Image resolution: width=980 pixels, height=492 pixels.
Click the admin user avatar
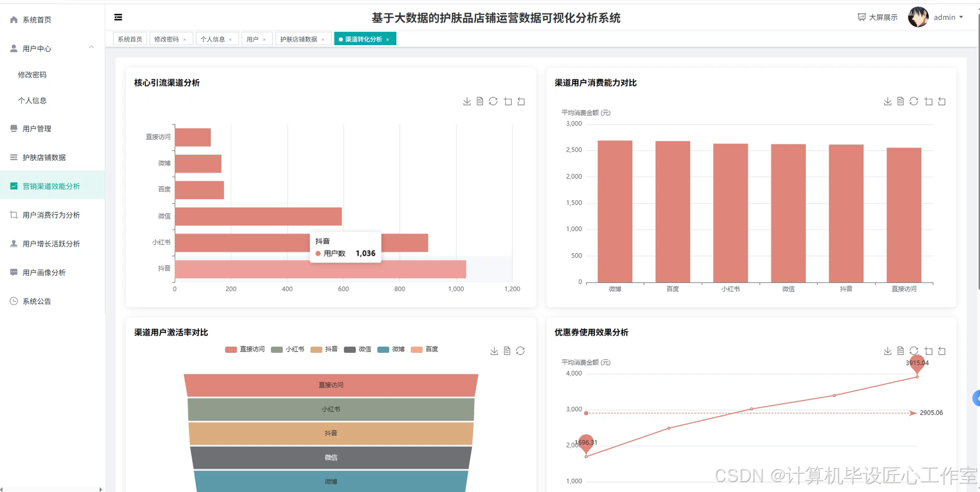918,17
